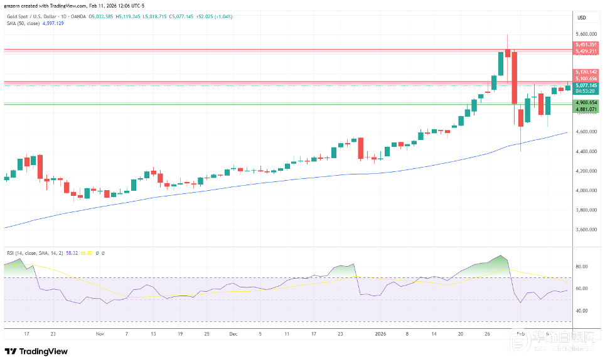Select the 5,077.145 current price label

tap(584, 85)
